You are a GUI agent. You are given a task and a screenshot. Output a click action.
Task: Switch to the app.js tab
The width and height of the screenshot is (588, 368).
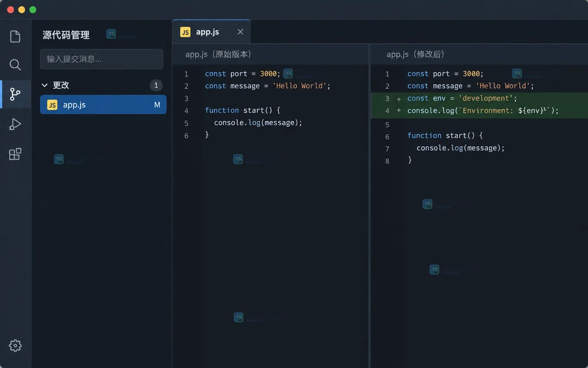point(211,32)
